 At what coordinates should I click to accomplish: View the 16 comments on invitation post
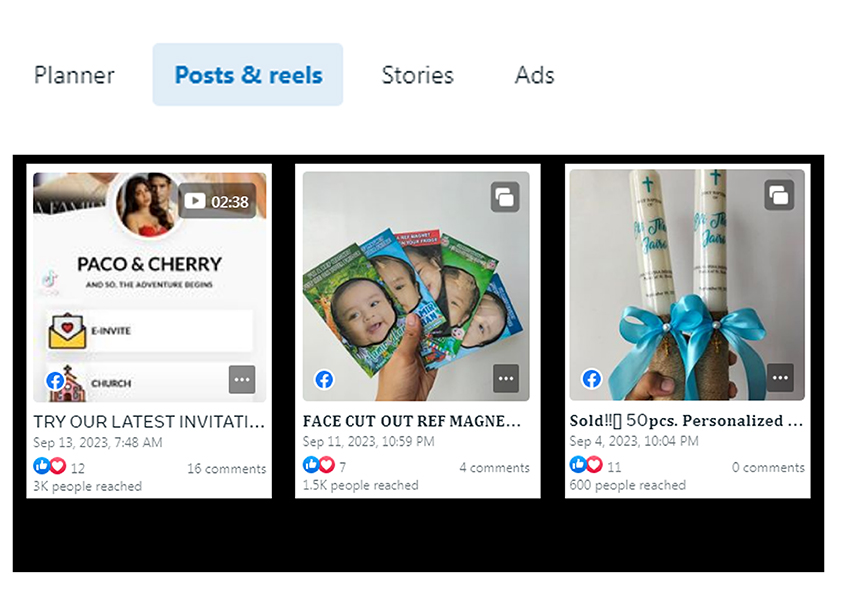[226, 468]
